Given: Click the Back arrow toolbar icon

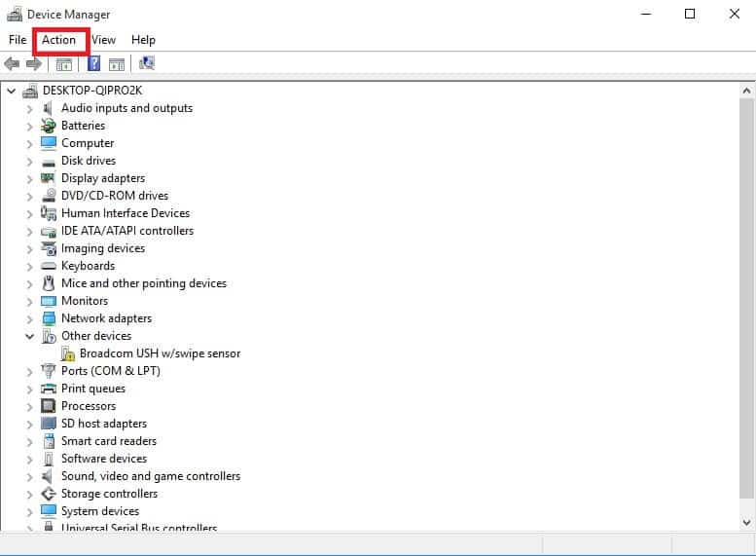Looking at the screenshot, I should [12, 63].
